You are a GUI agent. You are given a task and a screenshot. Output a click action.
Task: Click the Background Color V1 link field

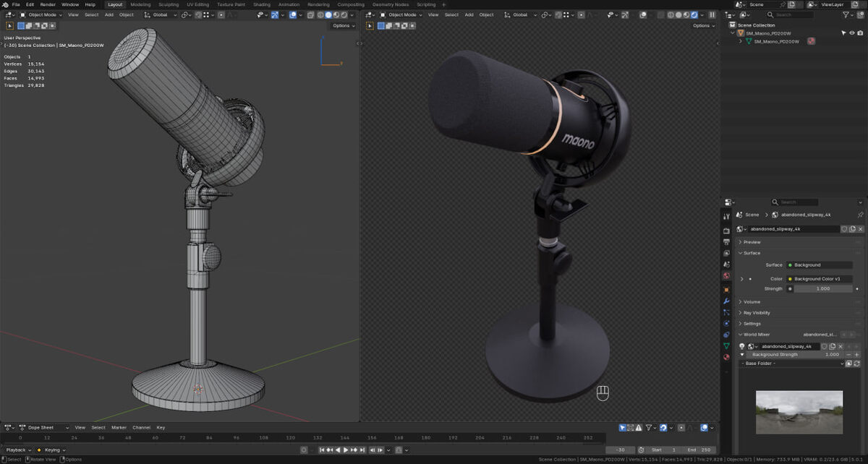819,279
